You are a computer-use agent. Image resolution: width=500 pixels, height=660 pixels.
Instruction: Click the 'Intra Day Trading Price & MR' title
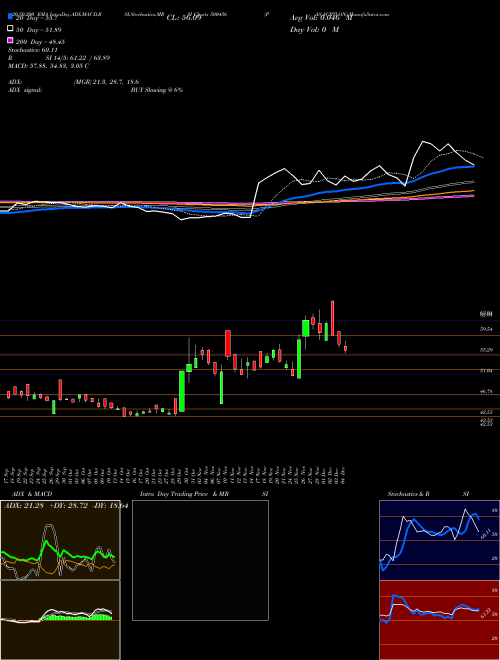tap(184, 494)
